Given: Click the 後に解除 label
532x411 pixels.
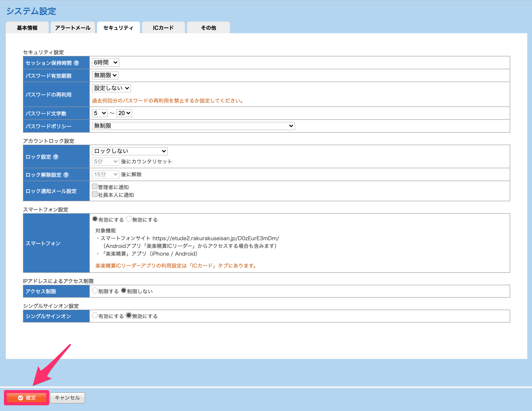Looking at the screenshot, I should [131, 174].
